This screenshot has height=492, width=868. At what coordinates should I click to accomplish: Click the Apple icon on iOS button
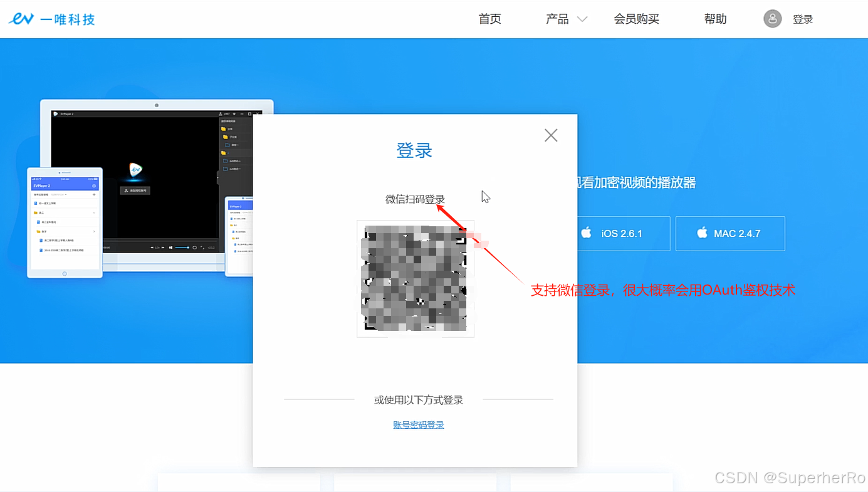[x=586, y=233]
